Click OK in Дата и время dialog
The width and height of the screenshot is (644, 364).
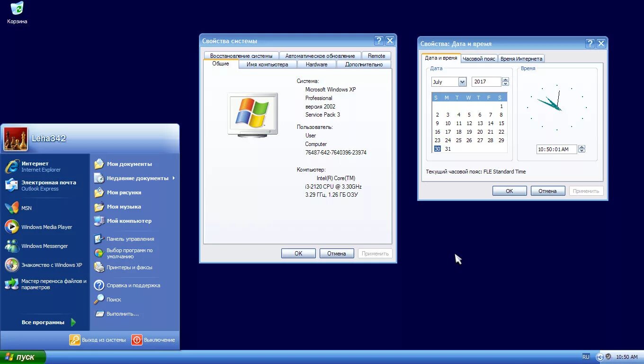point(510,191)
